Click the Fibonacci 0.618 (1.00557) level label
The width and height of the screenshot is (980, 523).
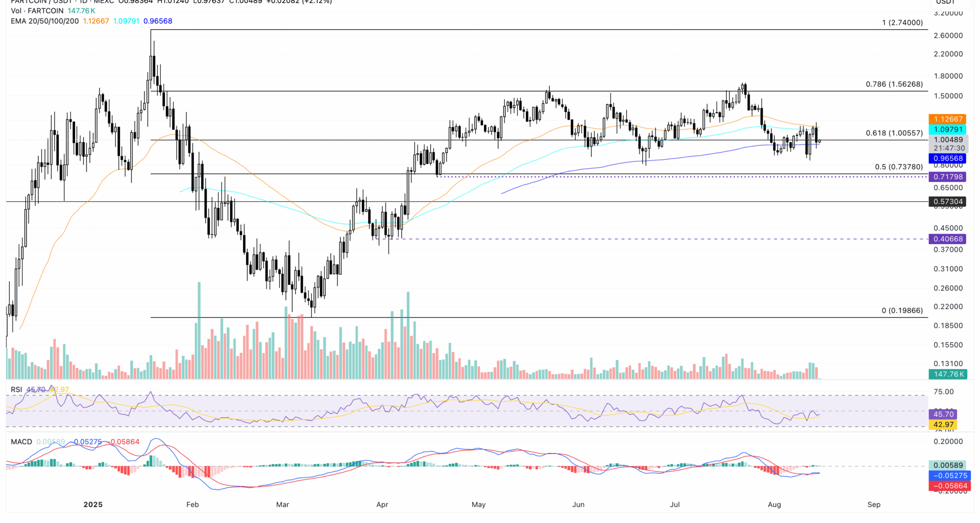[x=894, y=133]
